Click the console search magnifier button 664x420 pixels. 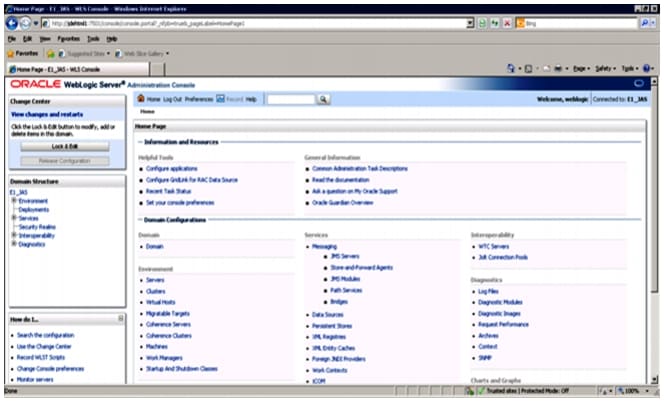(323, 99)
